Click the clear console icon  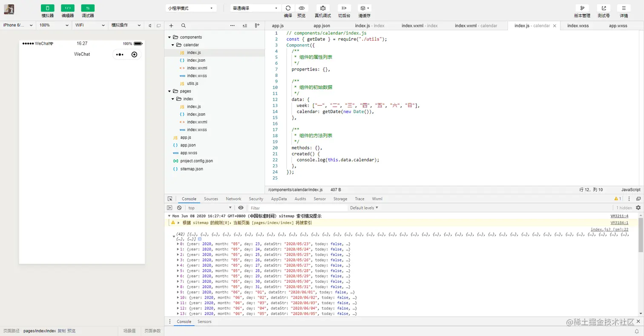tap(179, 208)
